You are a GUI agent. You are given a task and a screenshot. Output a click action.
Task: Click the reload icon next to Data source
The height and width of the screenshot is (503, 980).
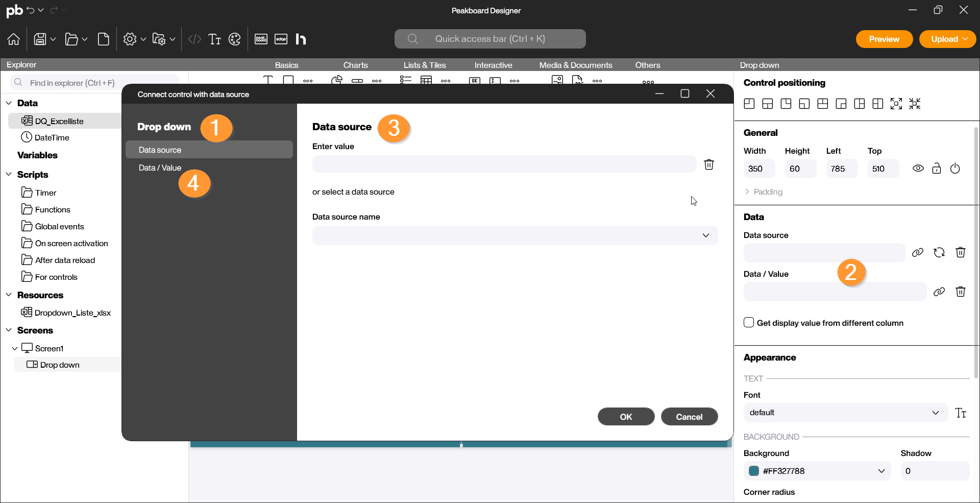click(x=939, y=253)
